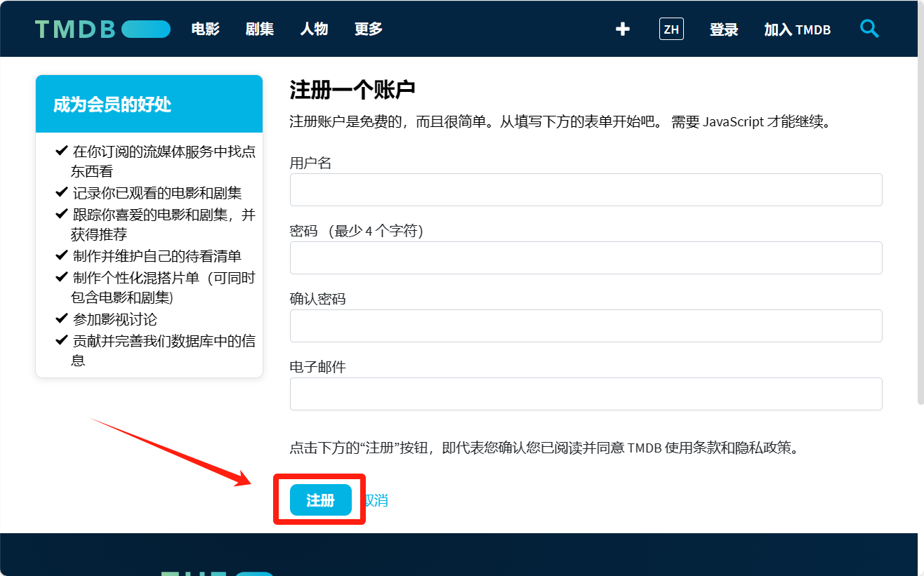This screenshot has width=924, height=576.
Task: Click the TMDB logo in header
Action: [x=103, y=29]
